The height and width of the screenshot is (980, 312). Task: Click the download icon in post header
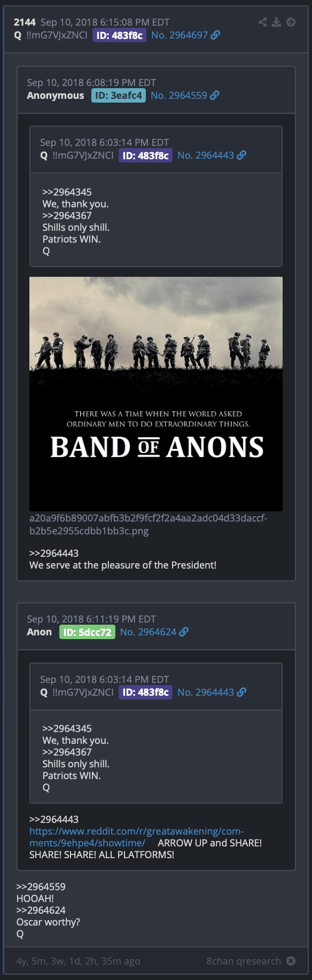277,22
